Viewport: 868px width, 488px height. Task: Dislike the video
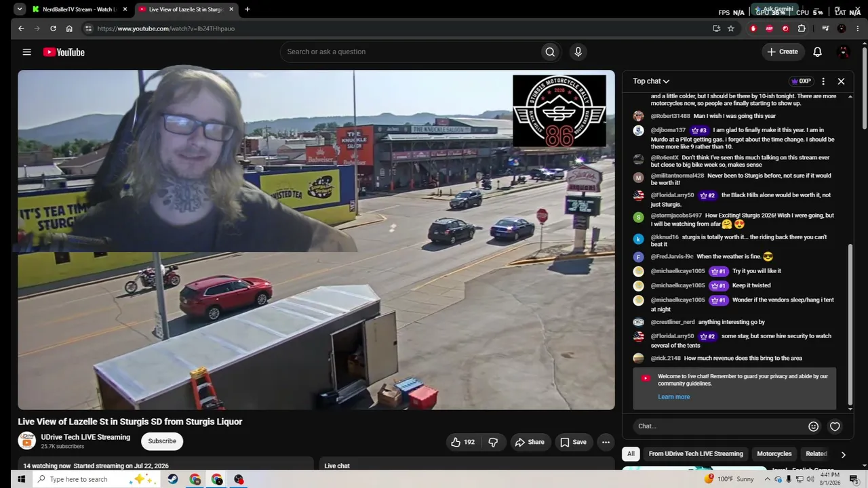(493, 442)
